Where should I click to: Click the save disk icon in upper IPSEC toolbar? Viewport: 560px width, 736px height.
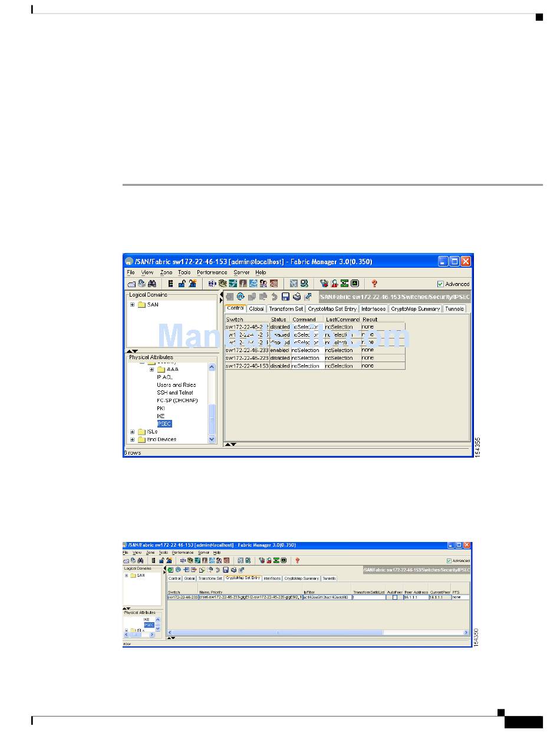pyautogui.click(x=285, y=297)
